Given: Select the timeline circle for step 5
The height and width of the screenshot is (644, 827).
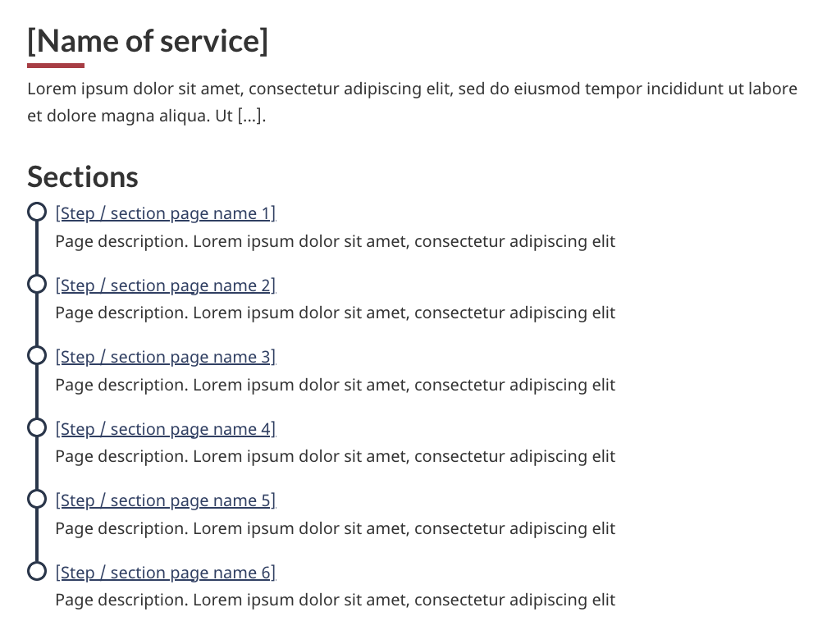Looking at the screenshot, I should click(37, 500).
